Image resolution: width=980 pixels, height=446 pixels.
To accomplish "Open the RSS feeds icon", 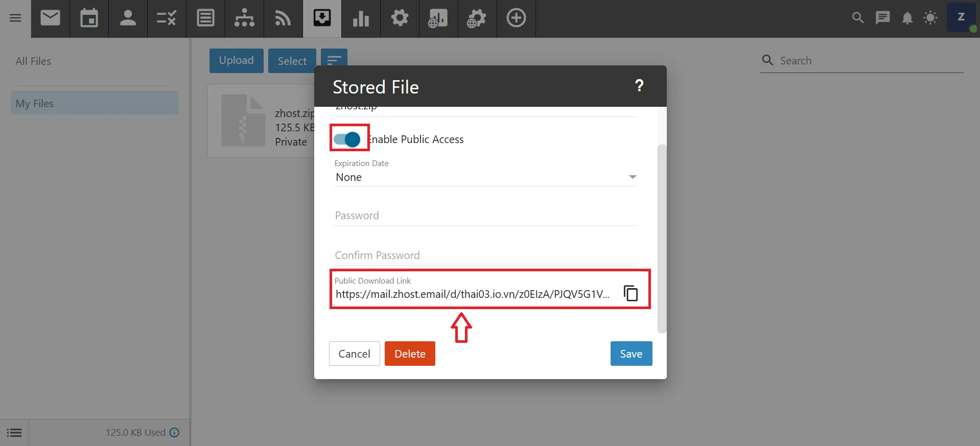I will tap(283, 18).
